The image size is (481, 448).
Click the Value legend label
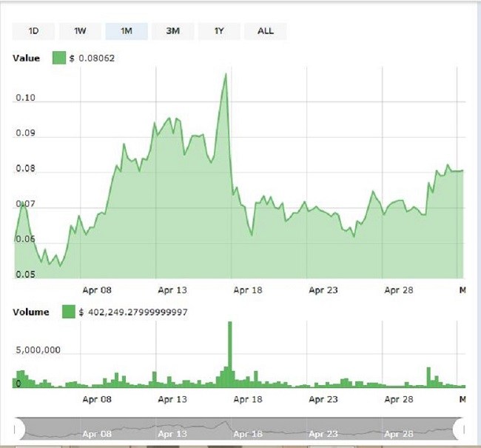[27, 58]
